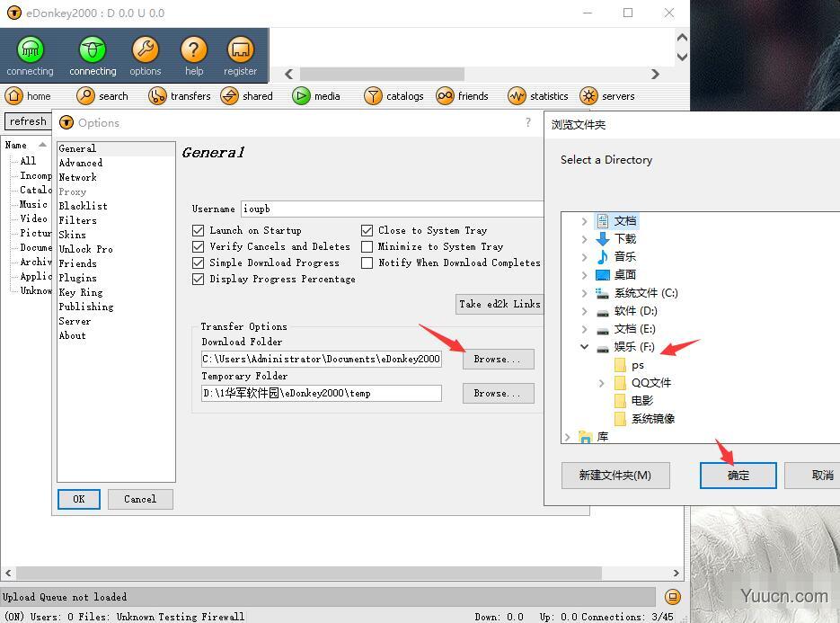The width and height of the screenshot is (840, 623).
Task: Enable Notify When Download Completes checkbox
Action: coord(367,263)
